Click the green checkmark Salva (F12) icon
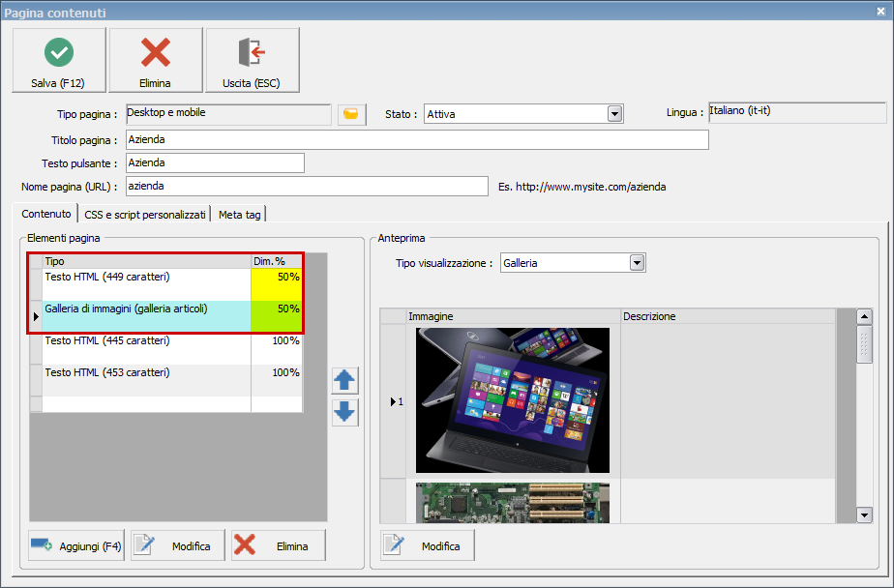This screenshot has height=588, width=894. coord(58,52)
